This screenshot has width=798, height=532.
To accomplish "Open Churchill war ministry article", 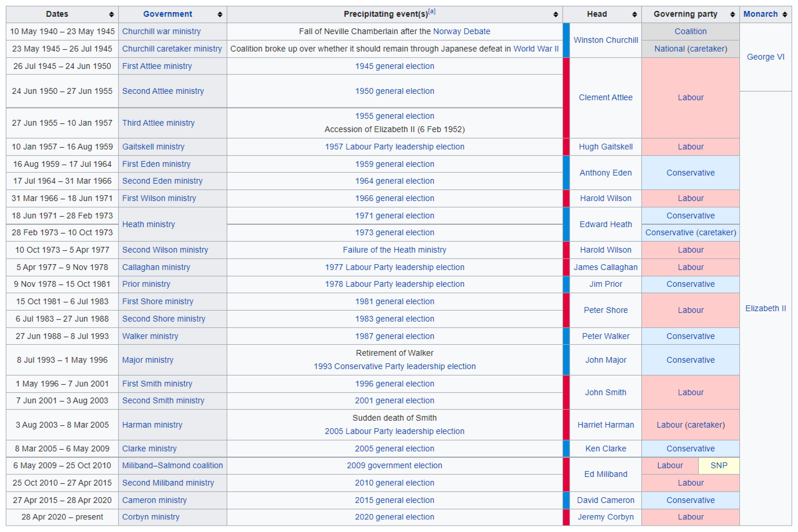I will pyautogui.click(x=161, y=31).
